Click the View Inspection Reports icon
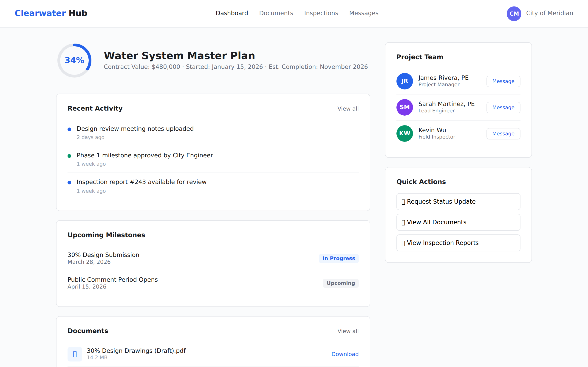This screenshot has height=367, width=588. (x=404, y=243)
